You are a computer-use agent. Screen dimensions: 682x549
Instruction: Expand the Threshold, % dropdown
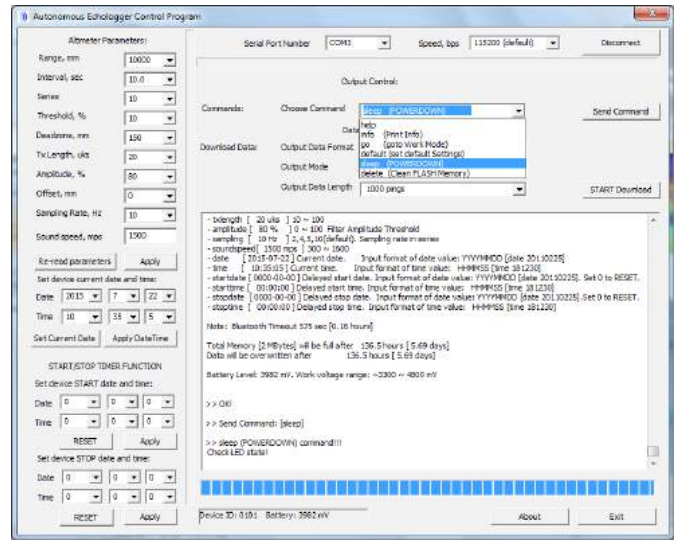click(169, 117)
